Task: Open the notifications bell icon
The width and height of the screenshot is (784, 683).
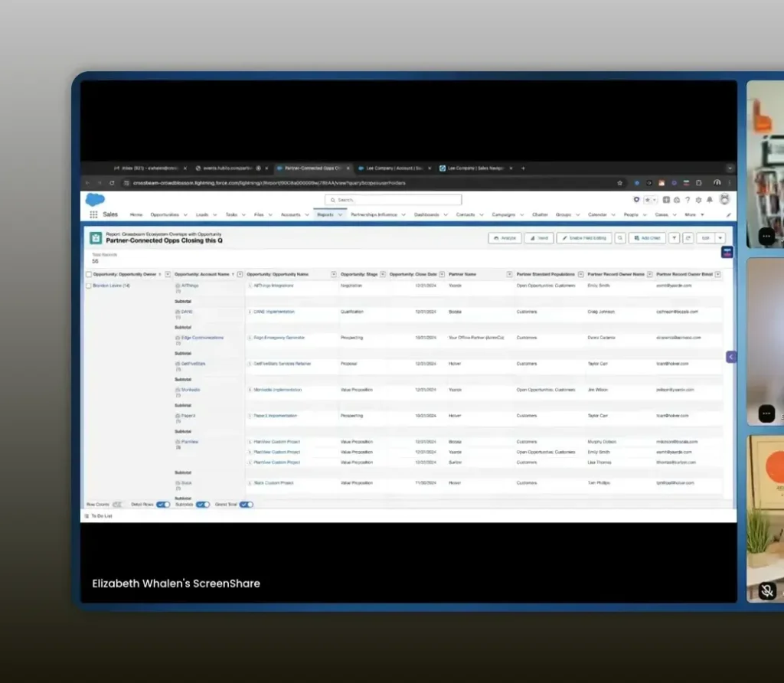Action: pos(709,200)
